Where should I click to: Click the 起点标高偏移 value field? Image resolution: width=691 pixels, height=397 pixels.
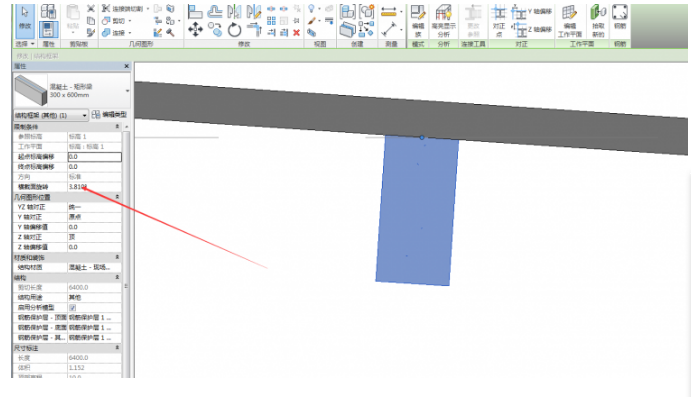pyautogui.click(x=94, y=157)
